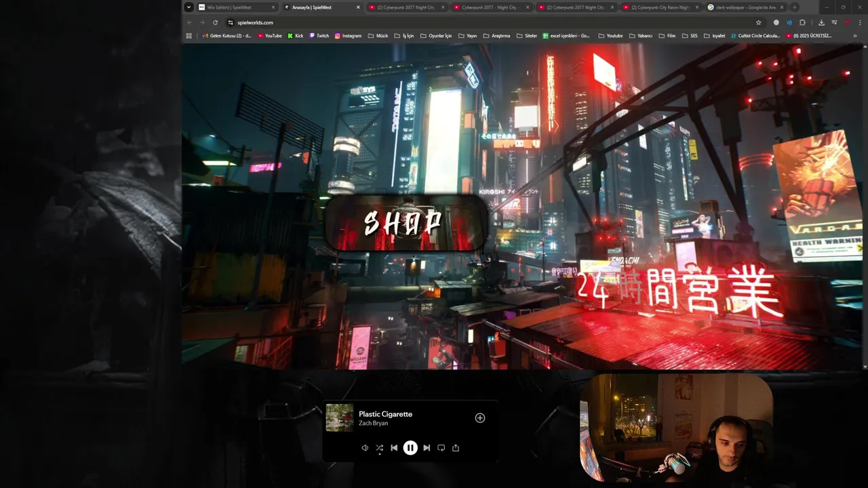Image resolution: width=868 pixels, height=488 pixels.
Task: Expand the Yabancı bookmark folder
Action: tap(641, 36)
